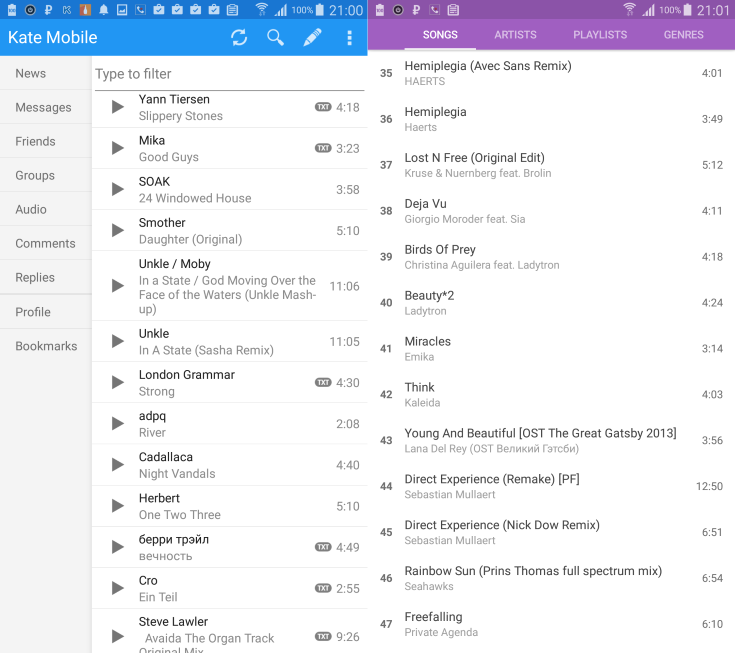The width and height of the screenshot is (735, 653).
Task: Open Comments in the sidebar
Action: (45, 243)
